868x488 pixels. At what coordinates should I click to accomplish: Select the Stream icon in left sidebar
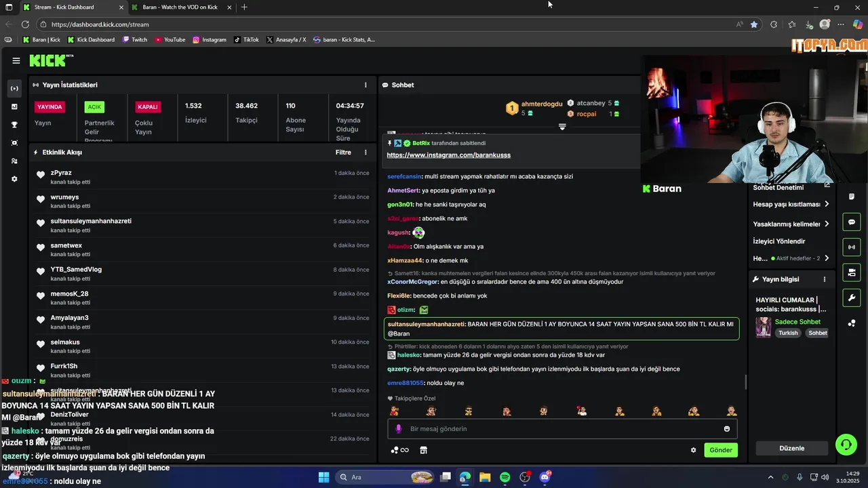pos(15,88)
